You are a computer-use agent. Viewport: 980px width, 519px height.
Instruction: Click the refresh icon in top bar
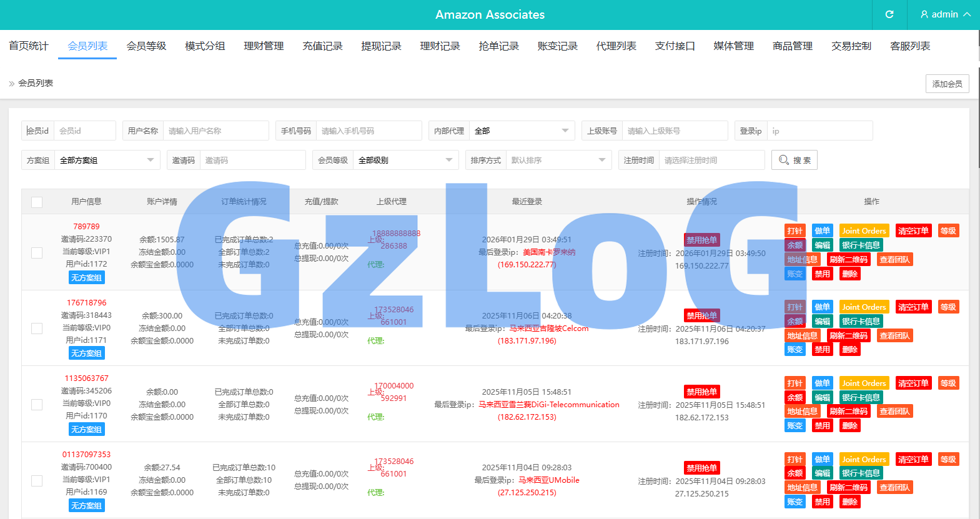coord(889,14)
